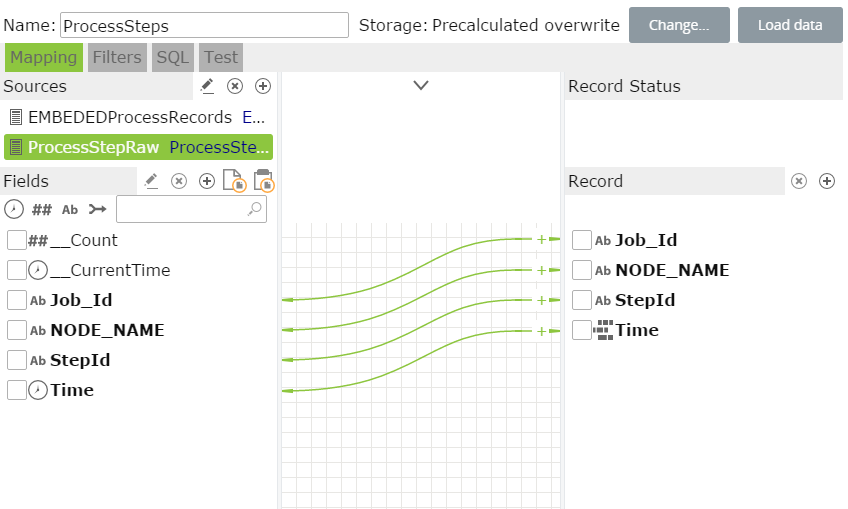Click the edit pencil icon beside Sources
This screenshot has height=509, width=848.
[x=207, y=86]
